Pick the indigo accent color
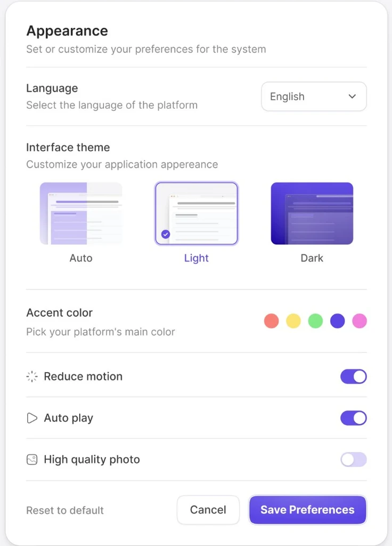 point(337,320)
